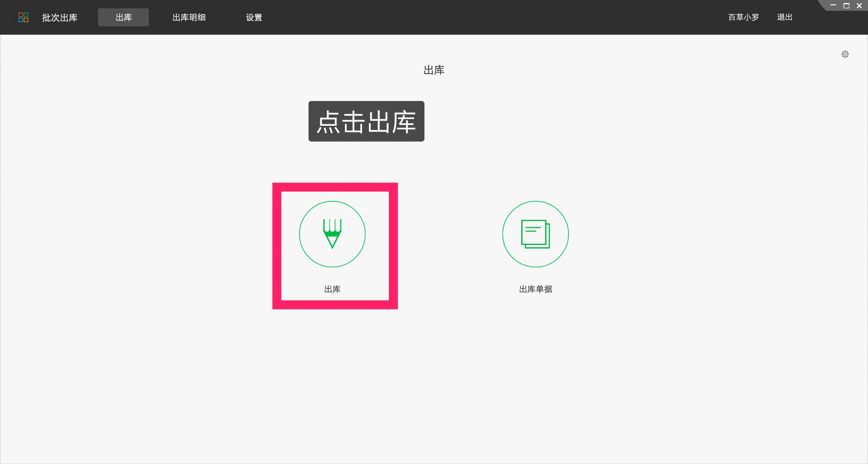Click the 出库单据 label text
The width and height of the screenshot is (868, 464).
pyautogui.click(x=535, y=290)
